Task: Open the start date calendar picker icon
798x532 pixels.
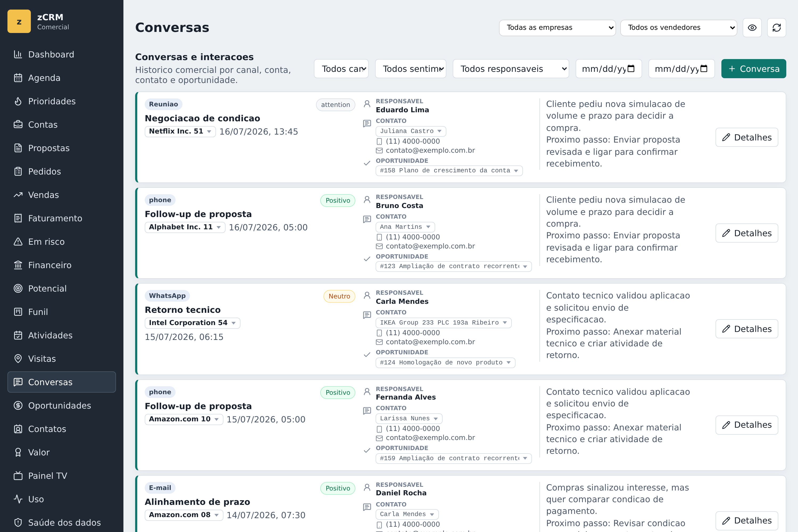Action: pyautogui.click(x=631, y=69)
